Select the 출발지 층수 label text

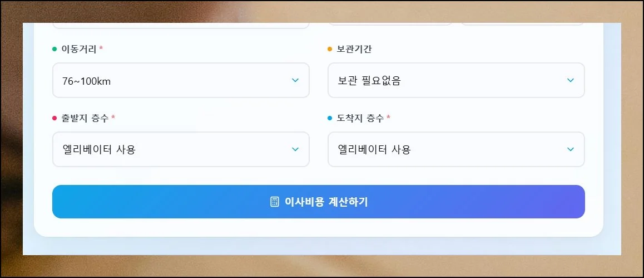(85, 118)
